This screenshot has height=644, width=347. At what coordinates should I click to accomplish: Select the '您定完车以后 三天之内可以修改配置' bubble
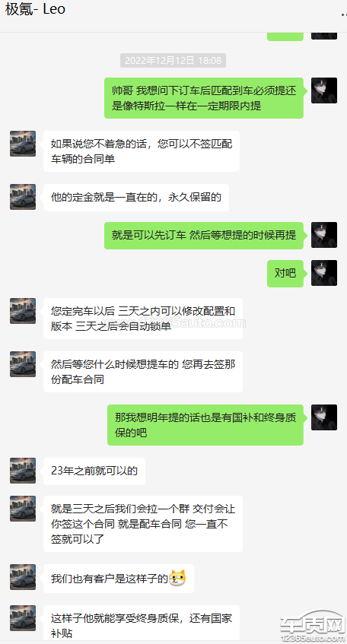pos(143,319)
